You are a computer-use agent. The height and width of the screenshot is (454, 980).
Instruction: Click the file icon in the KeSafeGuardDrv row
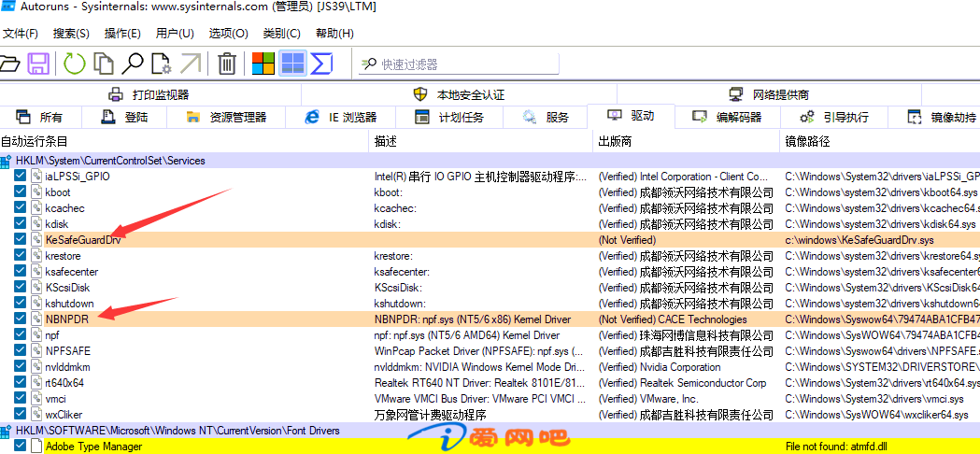36,240
